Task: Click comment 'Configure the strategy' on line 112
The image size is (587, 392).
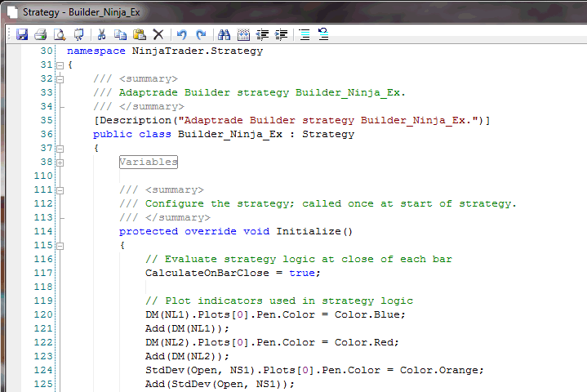Action: coord(217,203)
